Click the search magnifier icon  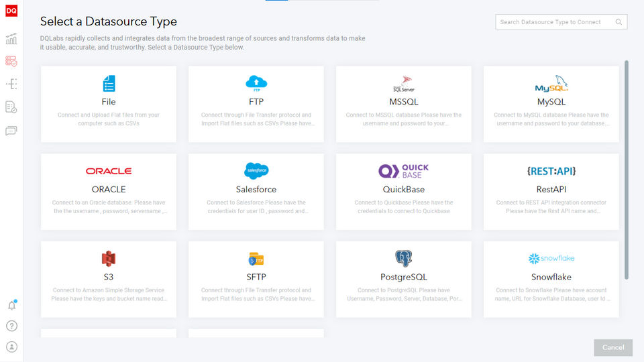pos(619,22)
